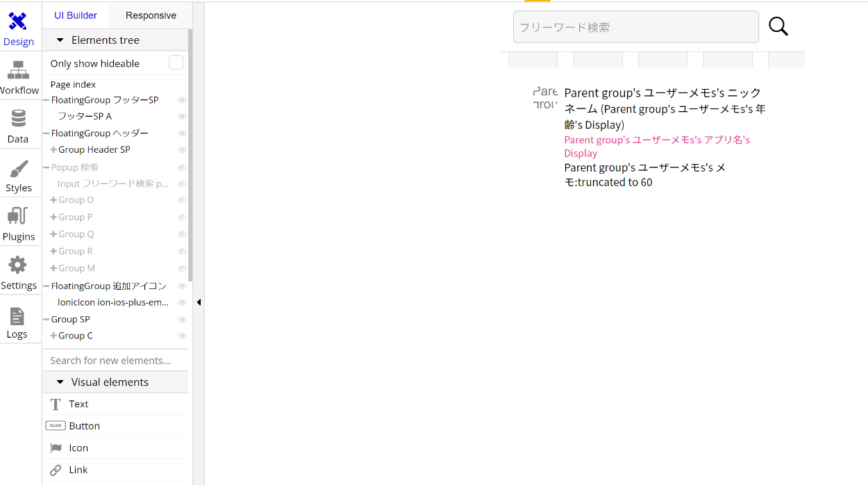868x485 pixels.
Task: Click the フリーワード検索 input field
Action: (635, 27)
